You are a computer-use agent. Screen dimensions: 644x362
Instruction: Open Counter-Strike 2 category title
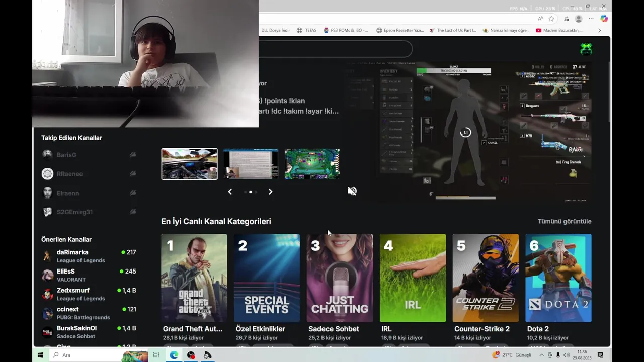(x=482, y=329)
